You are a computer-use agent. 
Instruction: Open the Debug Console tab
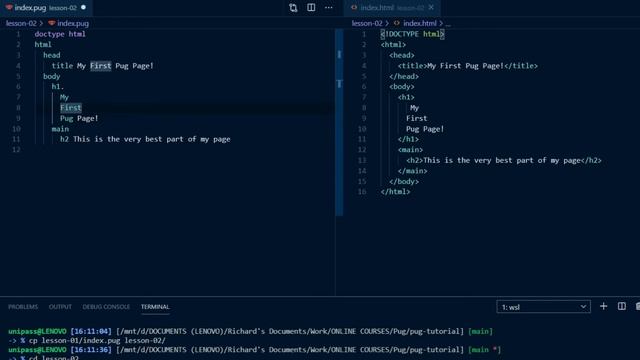pyautogui.click(x=106, y=307)
